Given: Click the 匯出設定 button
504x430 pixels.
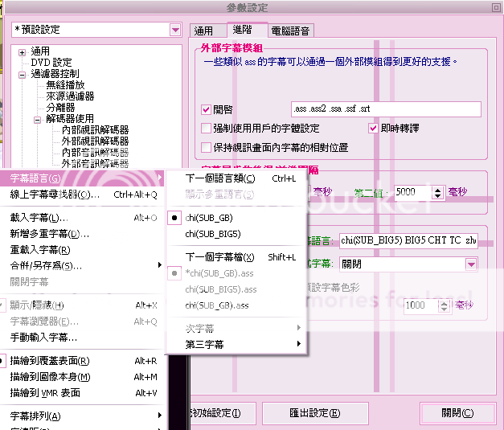Looking at the screenshot, I should click(x=313, y=413).
